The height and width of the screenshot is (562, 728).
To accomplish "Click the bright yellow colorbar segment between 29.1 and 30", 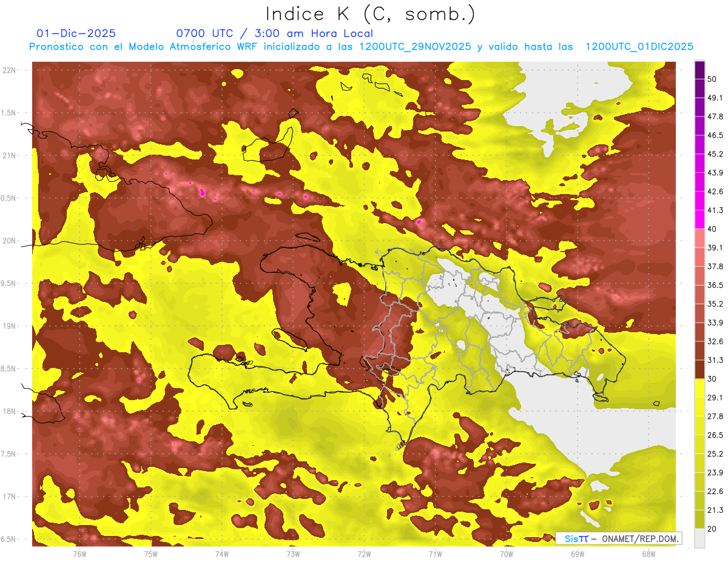I will [699, 388].
